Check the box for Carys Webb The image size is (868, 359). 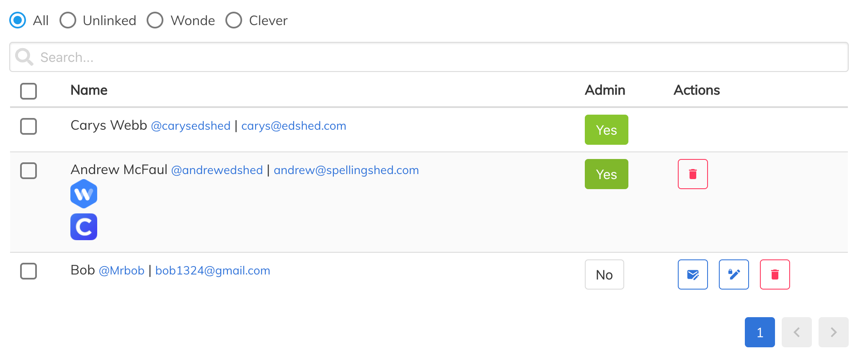point(28,126)
